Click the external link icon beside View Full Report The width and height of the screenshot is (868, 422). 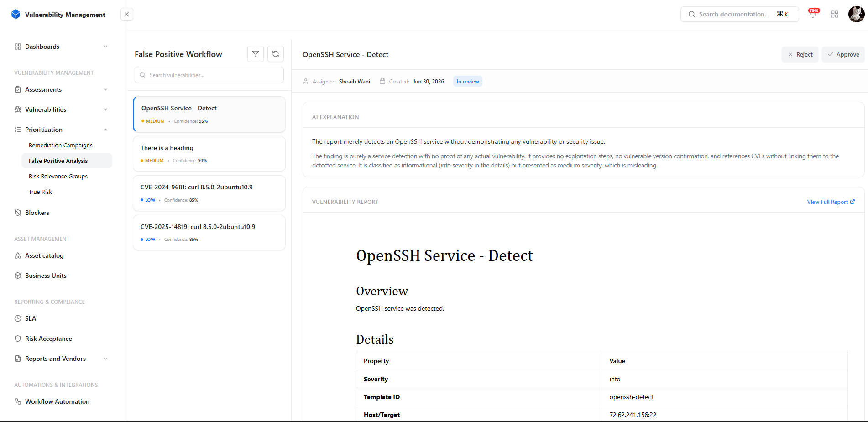tap(852, 202)
